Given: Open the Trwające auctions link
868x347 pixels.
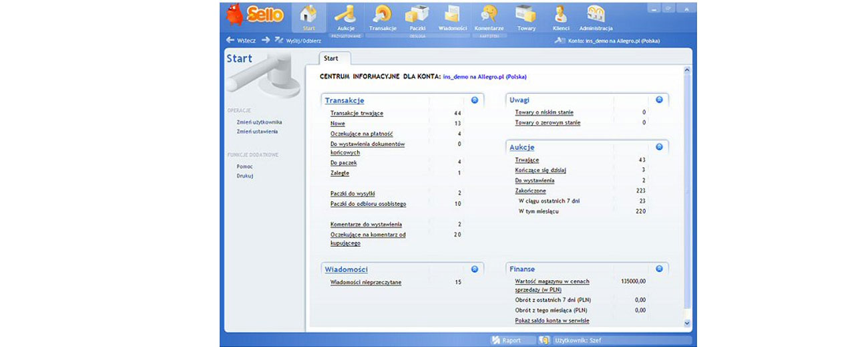Looking at the screenshot, I should click(x=527, y=160).
